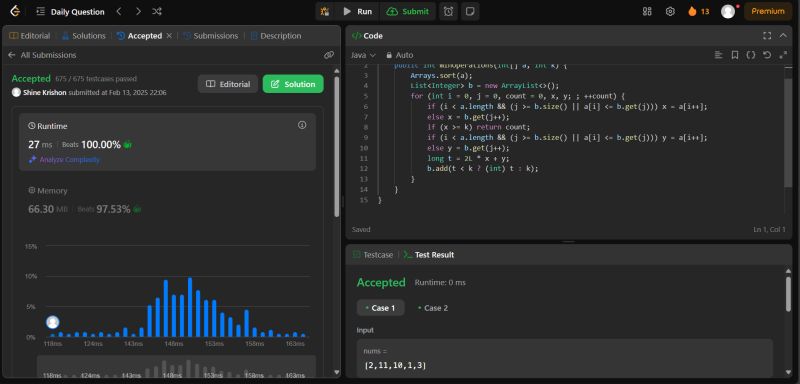Click the tallest bar in runtime distribution

(190, 307)
